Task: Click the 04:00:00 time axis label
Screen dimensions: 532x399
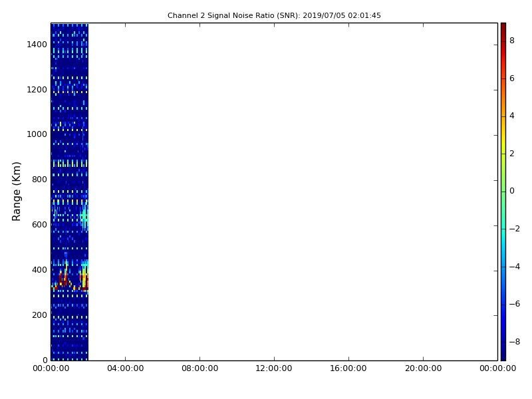Action: coord(125,368)
